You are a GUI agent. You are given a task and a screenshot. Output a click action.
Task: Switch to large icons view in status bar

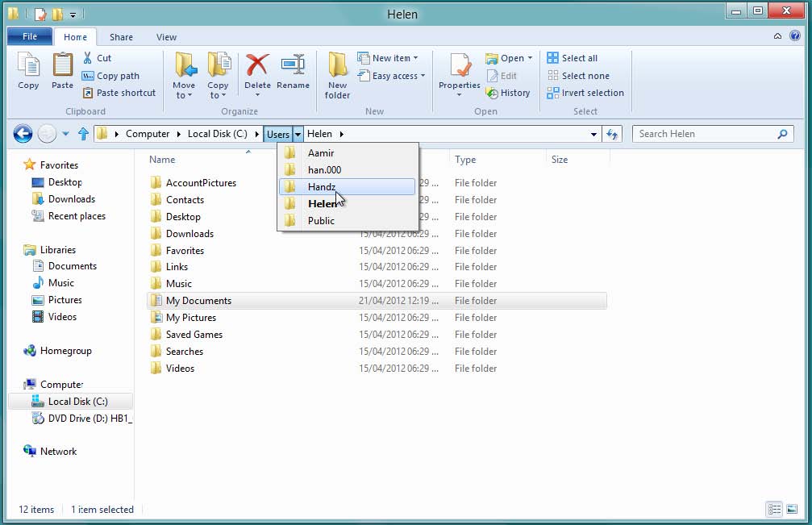[793, 509]
